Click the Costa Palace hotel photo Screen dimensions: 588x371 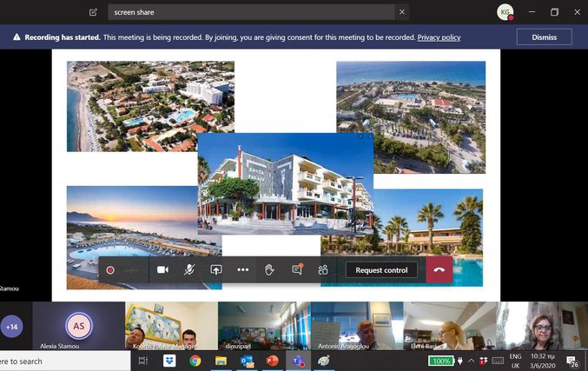286,184
